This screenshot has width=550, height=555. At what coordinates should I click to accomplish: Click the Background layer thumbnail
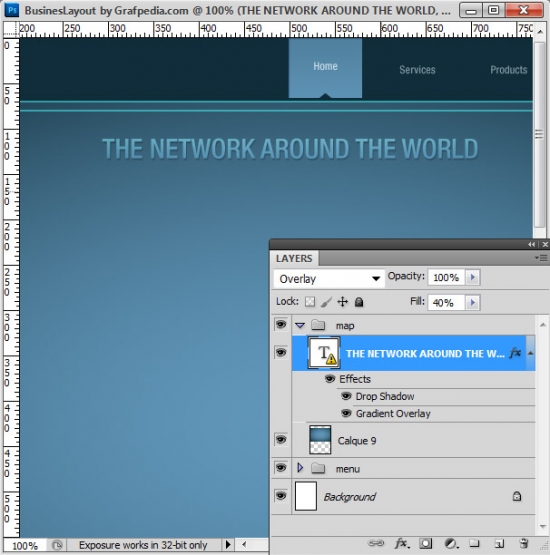(x=306, y=496)
